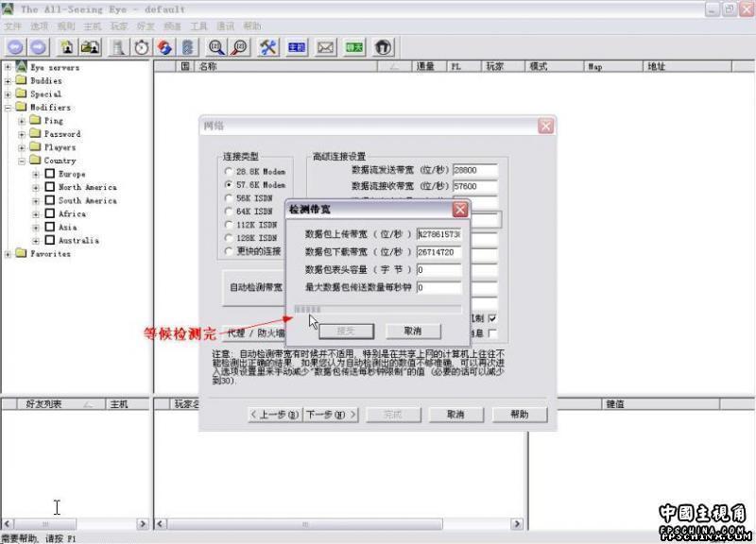Open the 文件 menu
The height and width of the screenshot is (544, 756).
(13, 26)
